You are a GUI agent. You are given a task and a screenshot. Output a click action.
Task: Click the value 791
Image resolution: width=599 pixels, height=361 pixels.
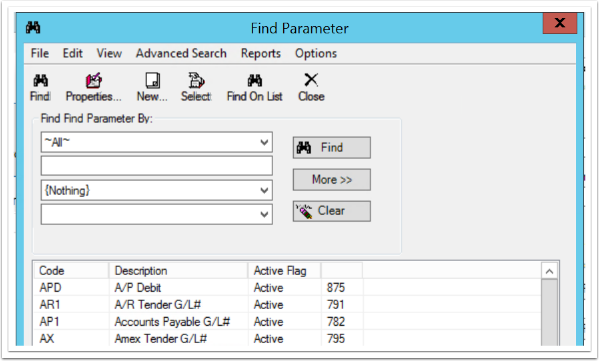[x=336, y=304]
